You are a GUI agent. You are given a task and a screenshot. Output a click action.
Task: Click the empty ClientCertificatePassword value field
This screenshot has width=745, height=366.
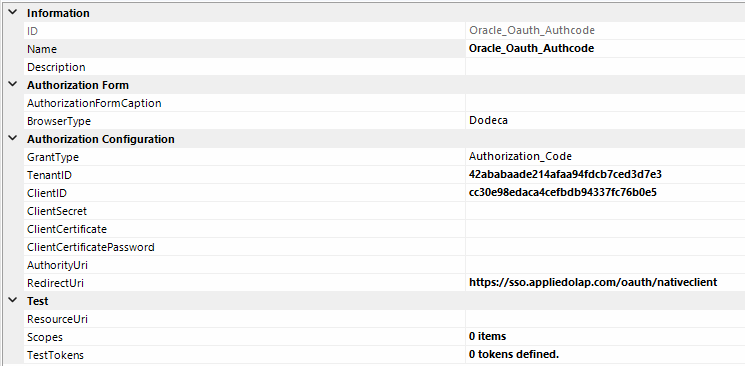(605, 247)
